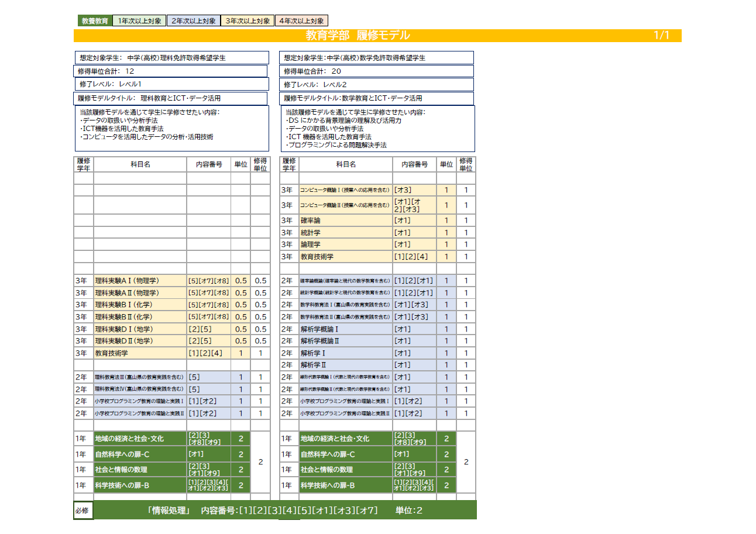Select the 理科実験BⅡ(化学) course cell

(x=140, y=317)
